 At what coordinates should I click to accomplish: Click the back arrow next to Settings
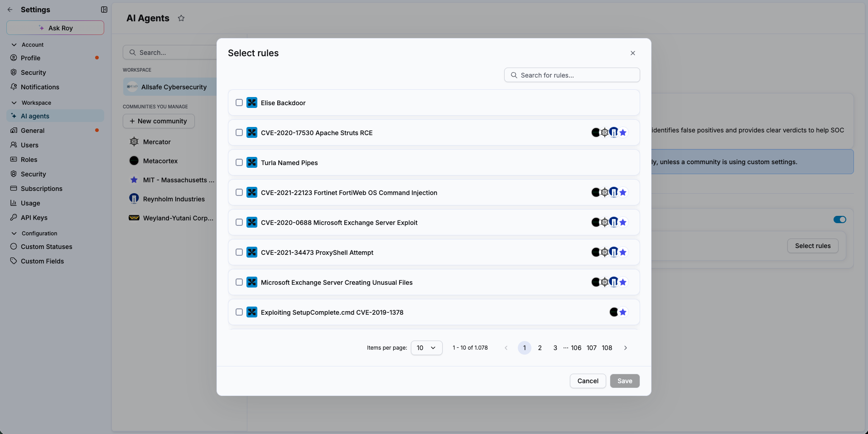coord(10,10)
